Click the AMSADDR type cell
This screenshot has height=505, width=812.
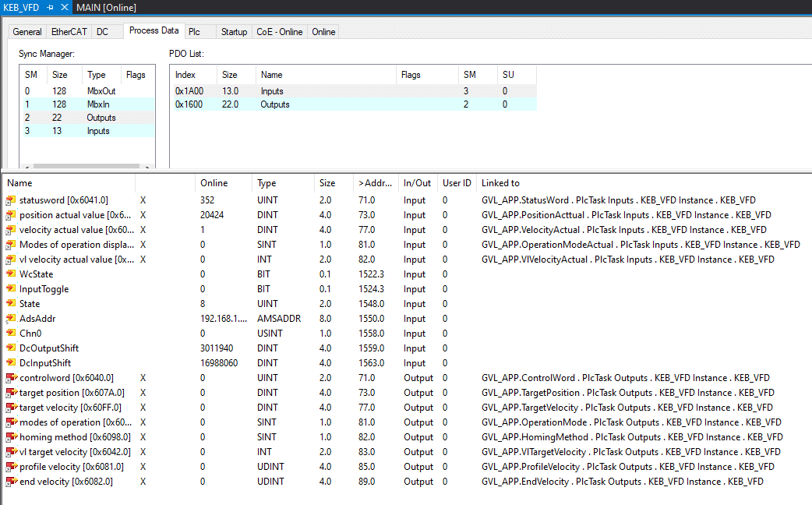coord(279,319)
